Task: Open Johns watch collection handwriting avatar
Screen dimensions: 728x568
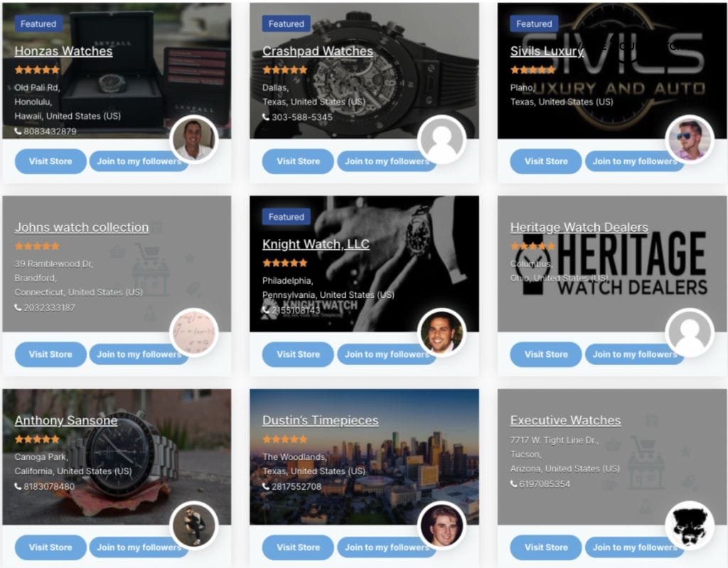Action: point(193,332)
